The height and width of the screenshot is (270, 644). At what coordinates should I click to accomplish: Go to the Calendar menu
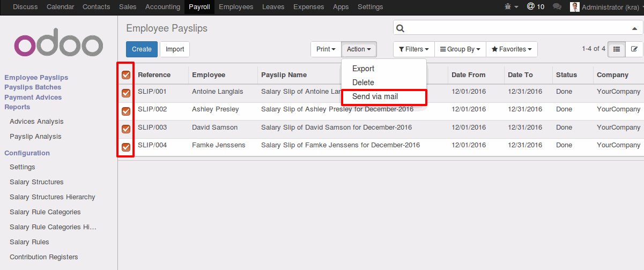click(61, 7)
